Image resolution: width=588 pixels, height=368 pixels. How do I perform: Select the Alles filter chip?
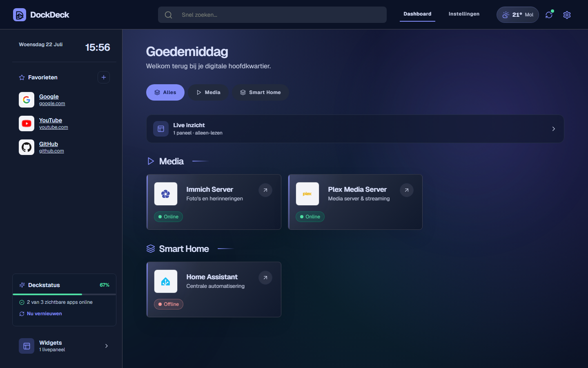pos(165,92)
